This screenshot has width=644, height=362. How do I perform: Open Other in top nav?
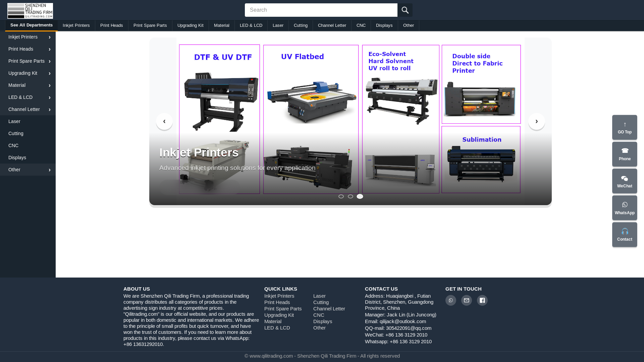point(409,25)
